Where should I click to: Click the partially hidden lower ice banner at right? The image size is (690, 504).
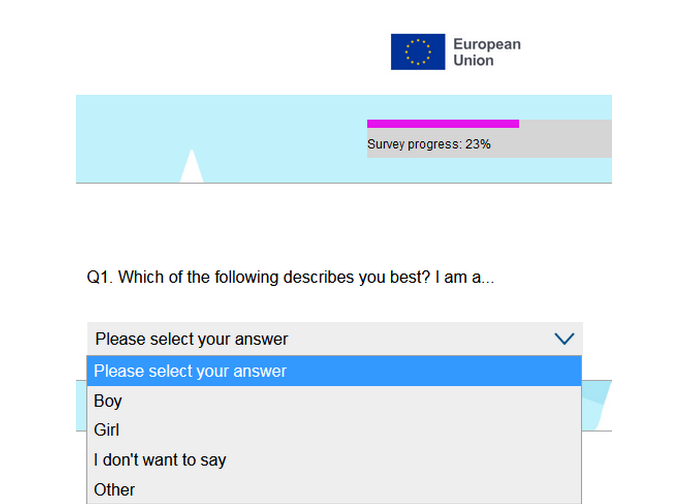point(596,405)
